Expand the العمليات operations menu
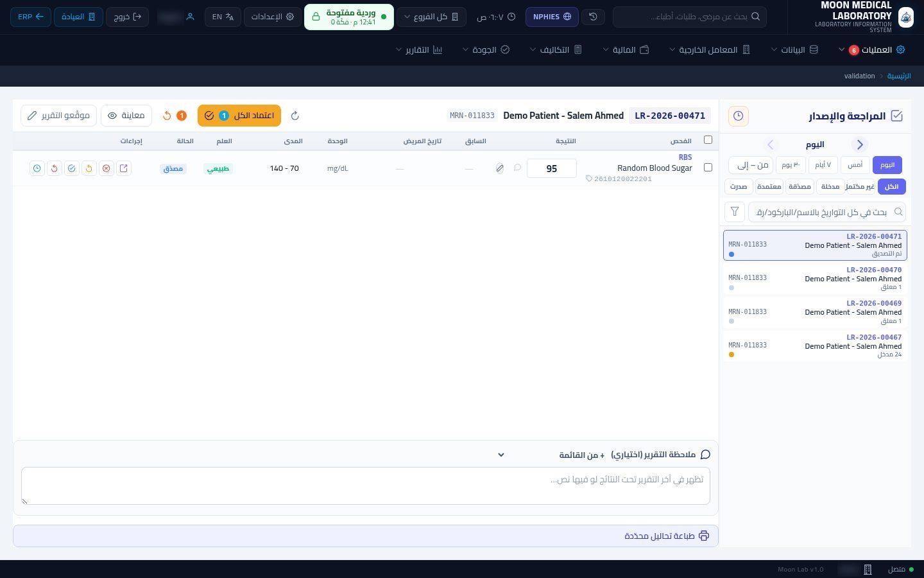 pyautogui.click(x=872, y=49)
